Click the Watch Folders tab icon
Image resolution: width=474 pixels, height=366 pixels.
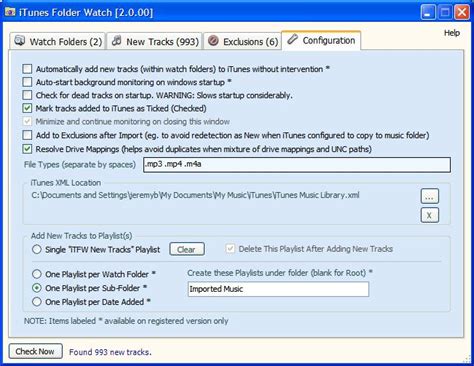coord(20,40)
